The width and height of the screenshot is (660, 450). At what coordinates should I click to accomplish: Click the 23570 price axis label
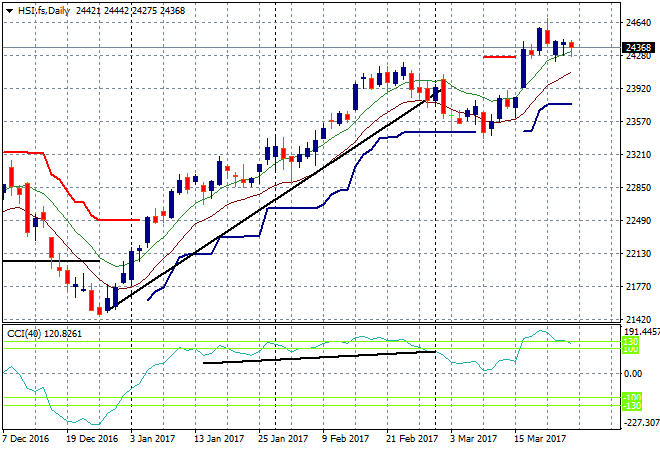pos(639,122)
